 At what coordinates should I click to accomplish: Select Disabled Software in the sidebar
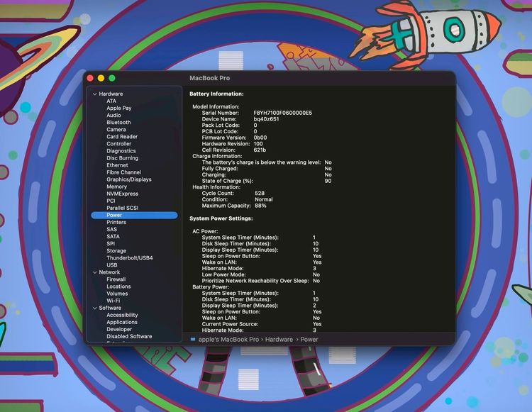click(129, 336)
